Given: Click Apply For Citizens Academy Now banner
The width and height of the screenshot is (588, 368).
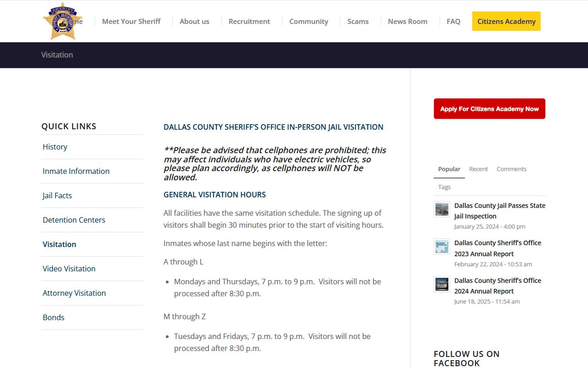Looking at the screenshot, I should click(489, 109).
